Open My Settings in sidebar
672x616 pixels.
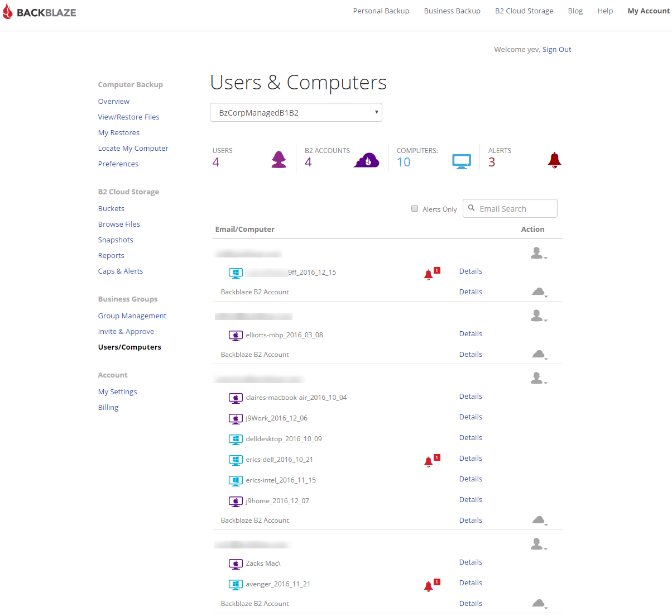tap(118, 392)
